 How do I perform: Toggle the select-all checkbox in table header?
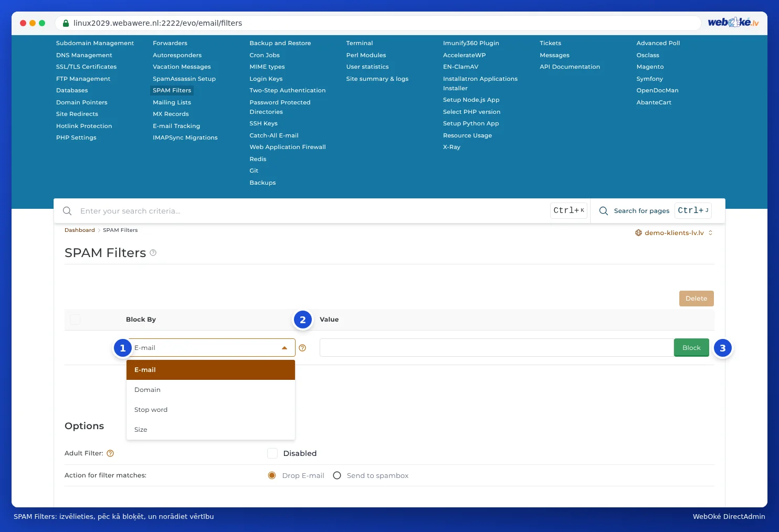(x=75, y=320)
